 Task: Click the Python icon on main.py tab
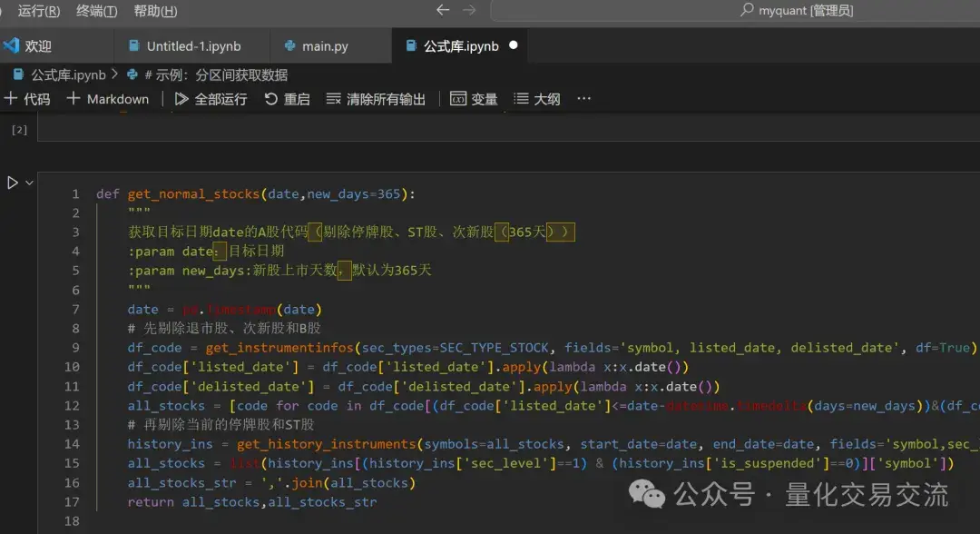(289, 45)
